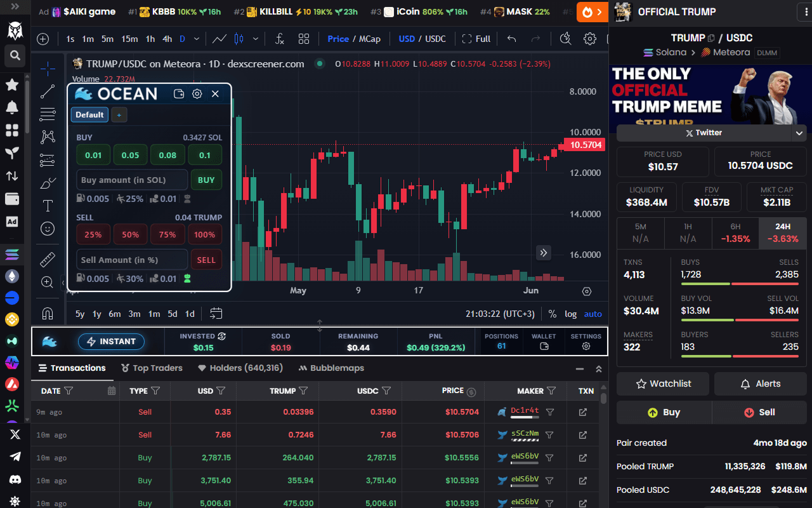Image resolution: width=812 pixels, height=508 pixels.
Task: Select the Default preset tab in OCEAN
Action: click(89, 115)
